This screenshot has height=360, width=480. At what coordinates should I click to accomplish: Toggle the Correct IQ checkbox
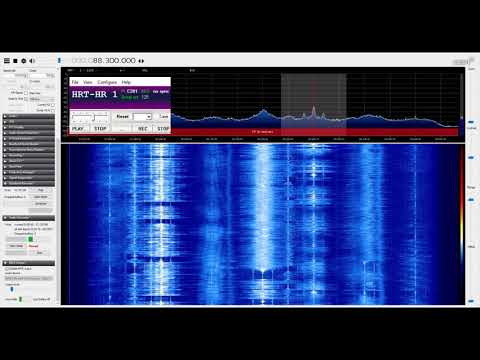pos(53,105)
